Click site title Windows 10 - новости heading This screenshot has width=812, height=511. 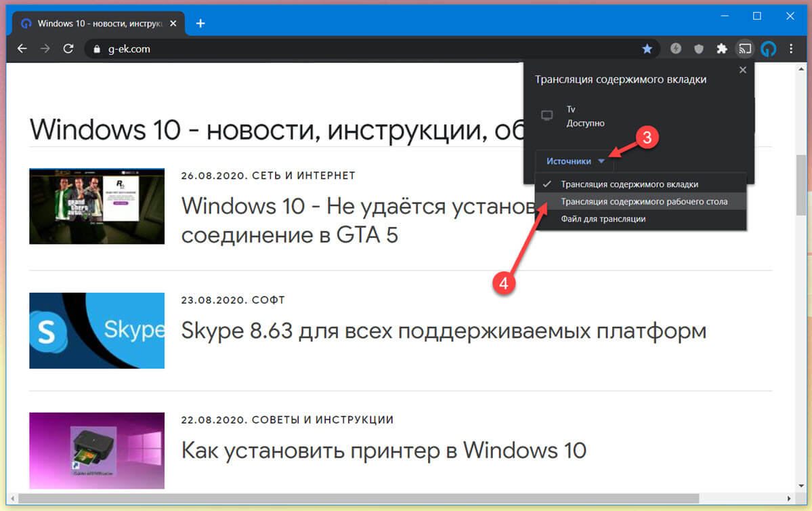click(277, 129)
